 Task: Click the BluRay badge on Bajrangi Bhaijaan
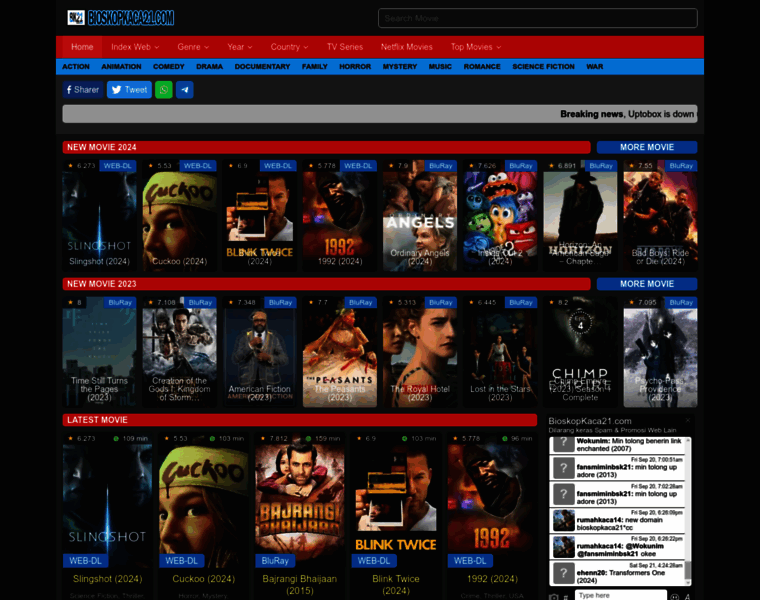(275, 561)
